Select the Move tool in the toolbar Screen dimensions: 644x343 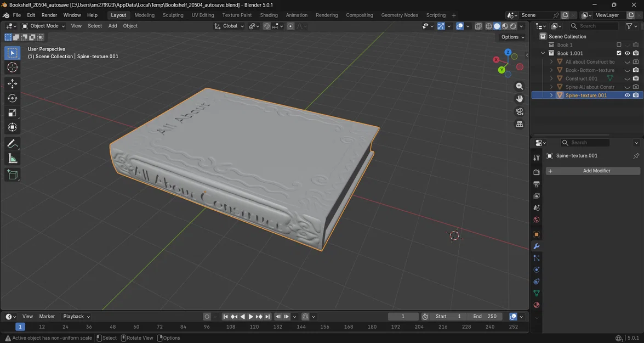coord(12,83)
